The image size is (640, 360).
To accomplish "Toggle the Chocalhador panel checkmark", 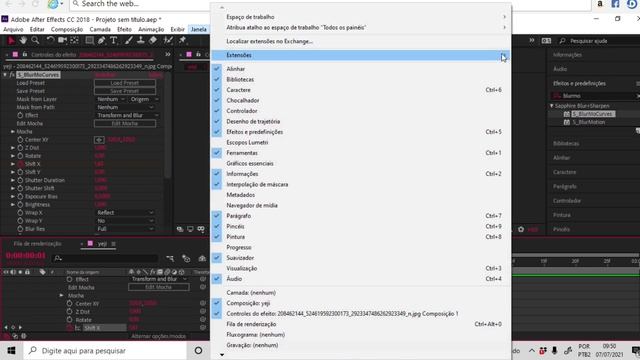I will click(217, 100).
